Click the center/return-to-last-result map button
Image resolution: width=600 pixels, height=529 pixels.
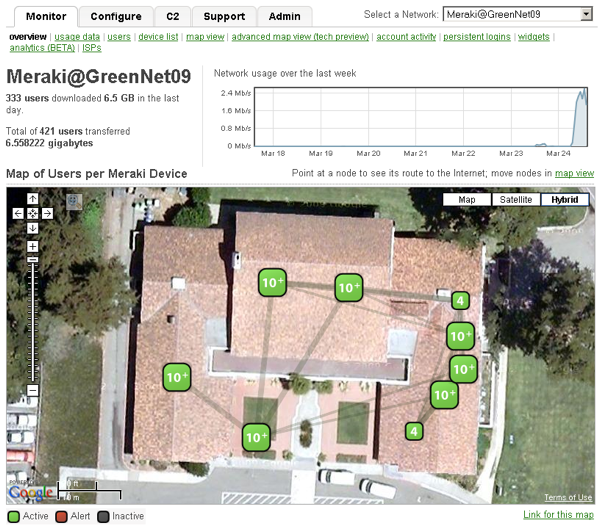click(33, 213)
